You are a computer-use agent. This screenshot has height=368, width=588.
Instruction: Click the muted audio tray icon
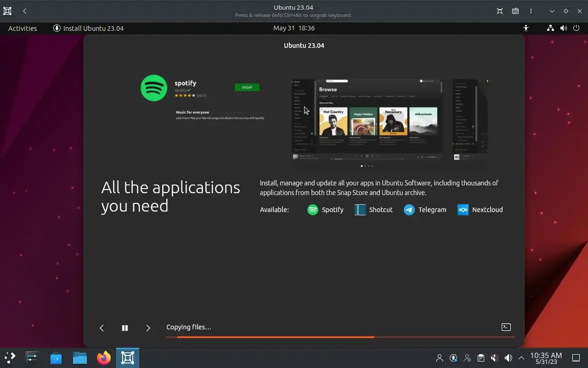click(495, 358)
